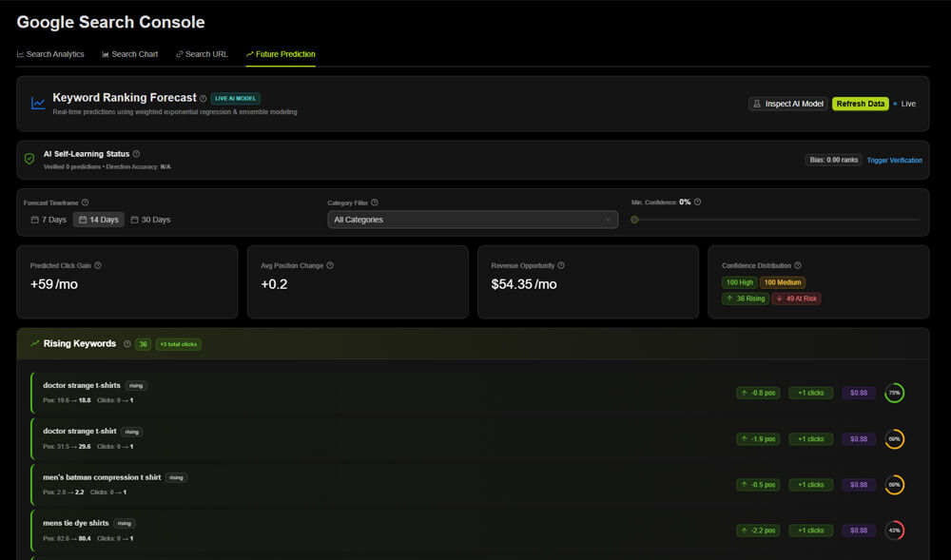Click the doctor strange t-shirts keyword

point(82,385)
